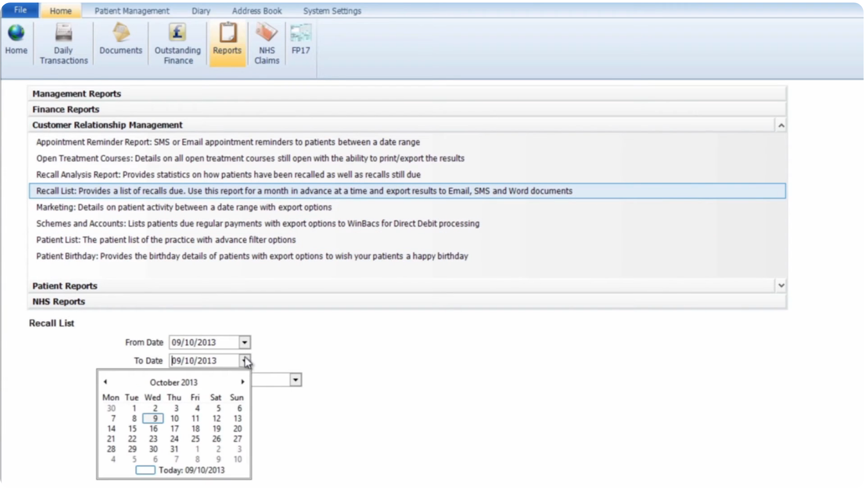Choose 30 September greyed date in calendar
Viewport: 868px width, 498px height.
pos(111,408)
